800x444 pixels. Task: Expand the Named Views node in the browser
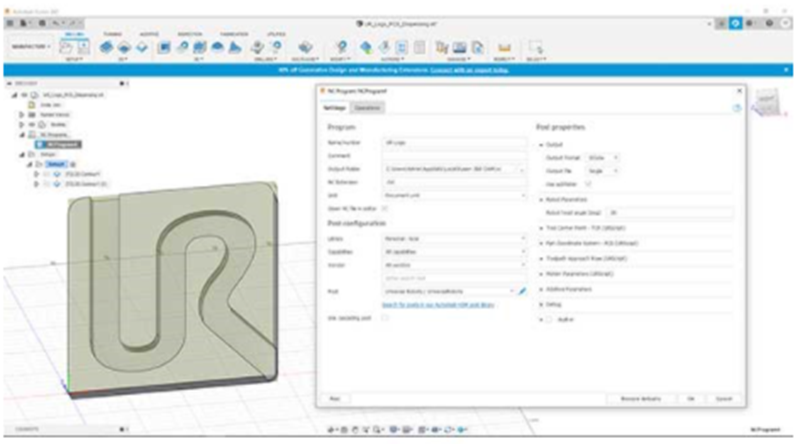tap(22, 115)
